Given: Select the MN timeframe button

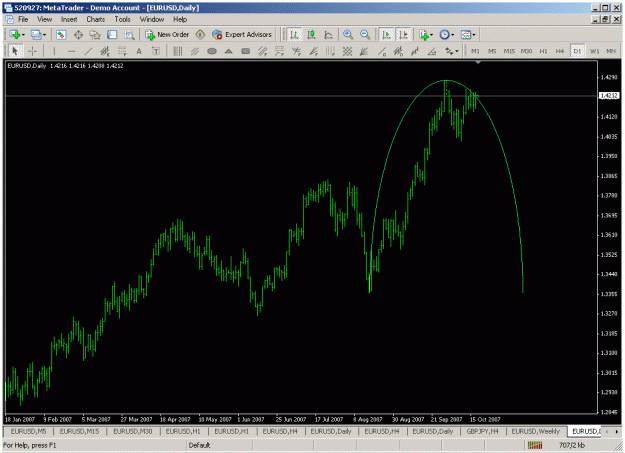Looking at the screenshot, I should pyautogui.click(x=611, y=51).
